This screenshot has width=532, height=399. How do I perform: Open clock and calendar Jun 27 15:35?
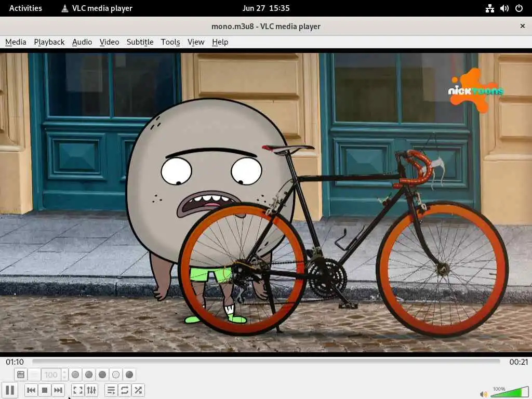[x=266, y=8]
